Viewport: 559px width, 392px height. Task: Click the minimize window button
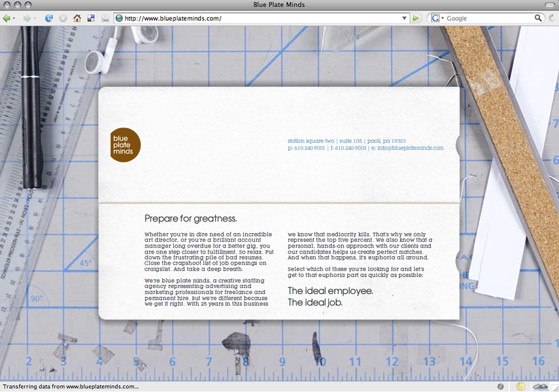(x=17, y=5)
